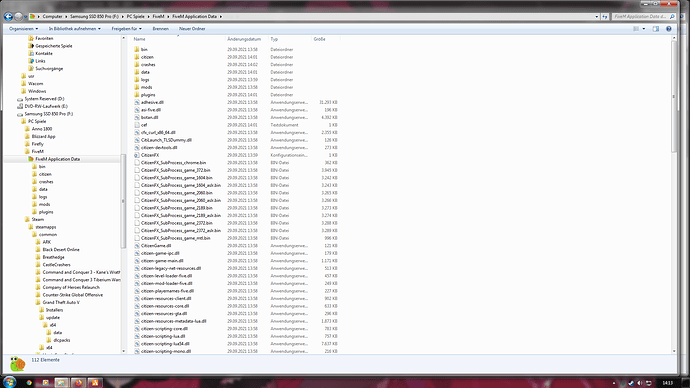Open the In Bibliothek aufnehmen menu
This screenshot has height=388, width=690.
click(74, 29)
